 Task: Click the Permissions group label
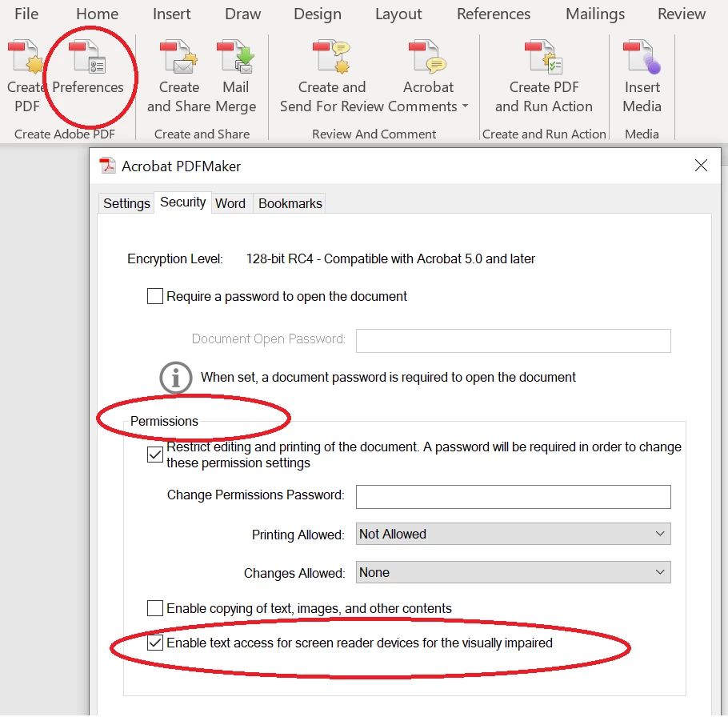[164, 421]
